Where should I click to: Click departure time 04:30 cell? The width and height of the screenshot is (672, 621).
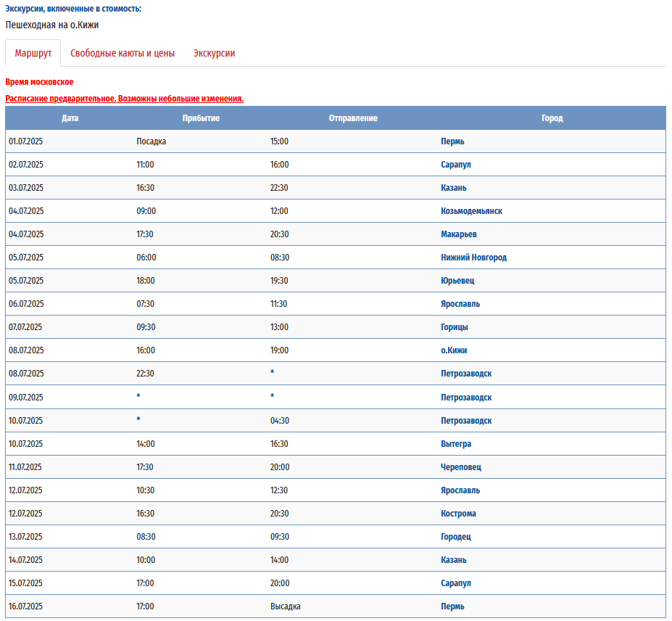coord(280,421)
